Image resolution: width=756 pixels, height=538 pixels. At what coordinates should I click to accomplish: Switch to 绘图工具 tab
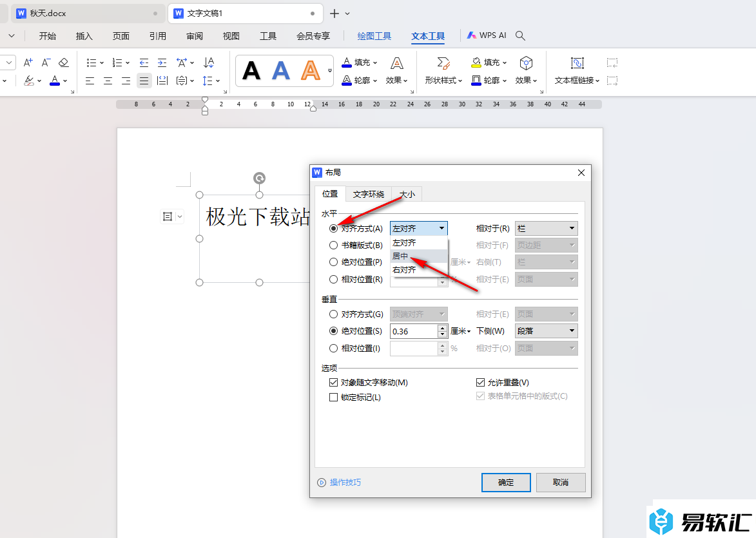(374, 35)
